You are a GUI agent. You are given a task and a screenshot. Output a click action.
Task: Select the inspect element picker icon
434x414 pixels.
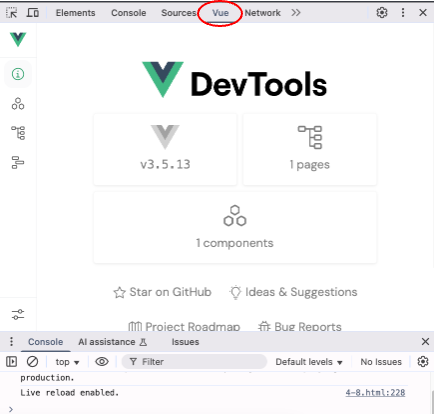coord(12,13)
